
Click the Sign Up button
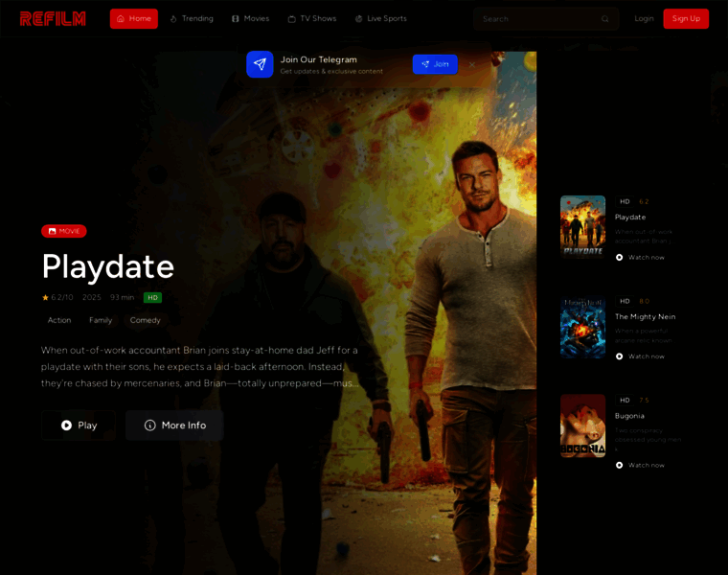(686, 18)
